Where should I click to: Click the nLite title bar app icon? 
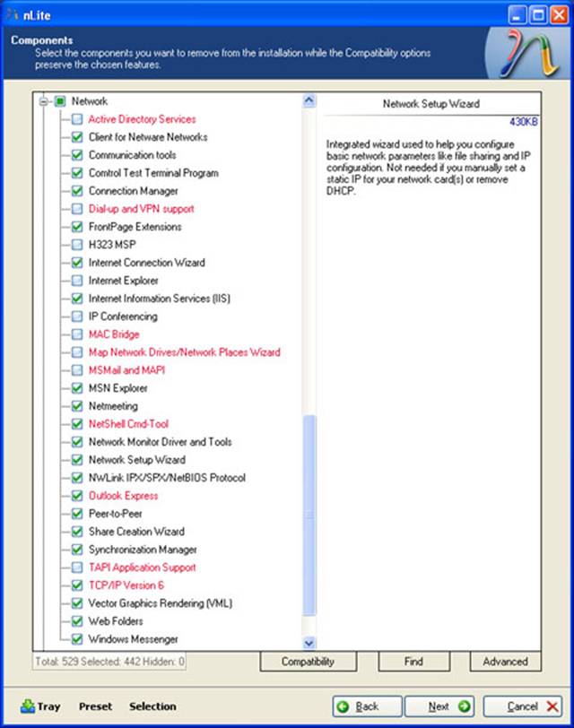coord(12,13)
